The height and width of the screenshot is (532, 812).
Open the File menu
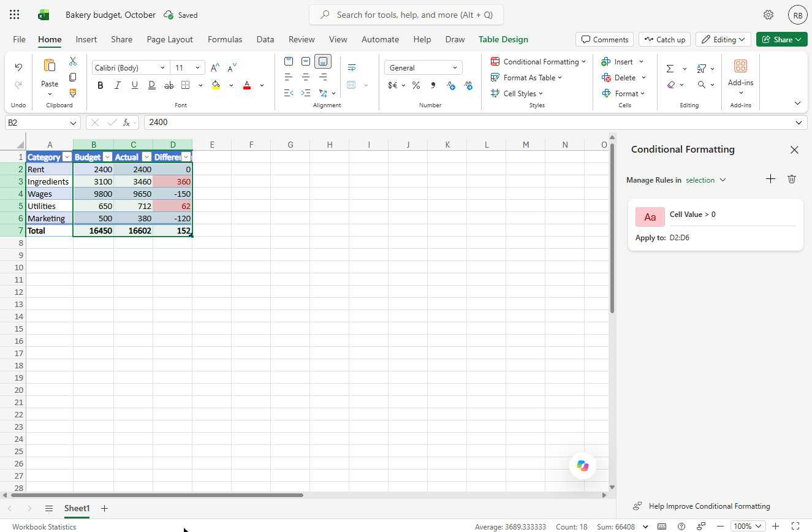tap(19, 39)
